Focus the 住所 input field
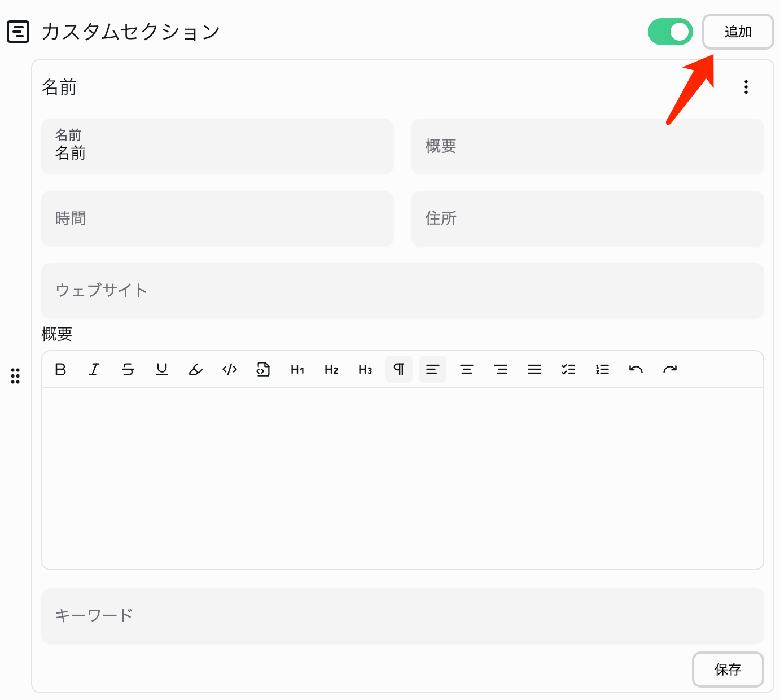Viewport: 780px width, 700px height. point(588,218)
